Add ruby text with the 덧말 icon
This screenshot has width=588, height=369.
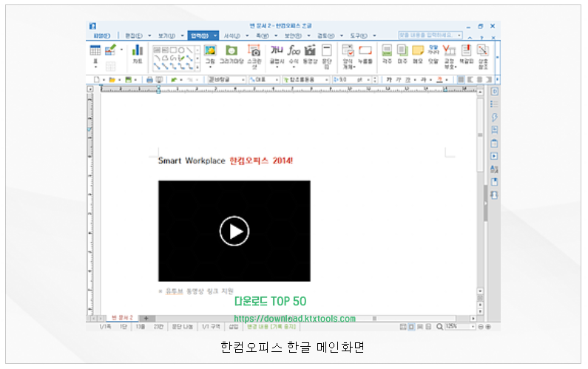tap(433, 54)
